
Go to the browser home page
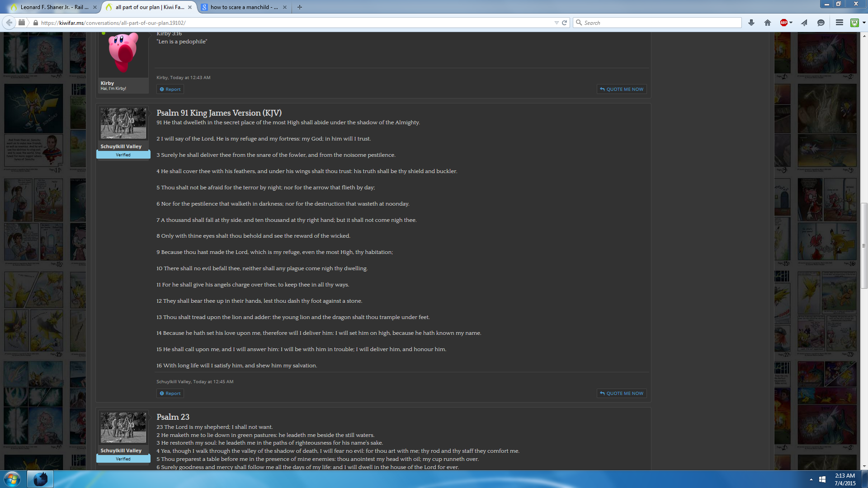[x=768, y=23]
